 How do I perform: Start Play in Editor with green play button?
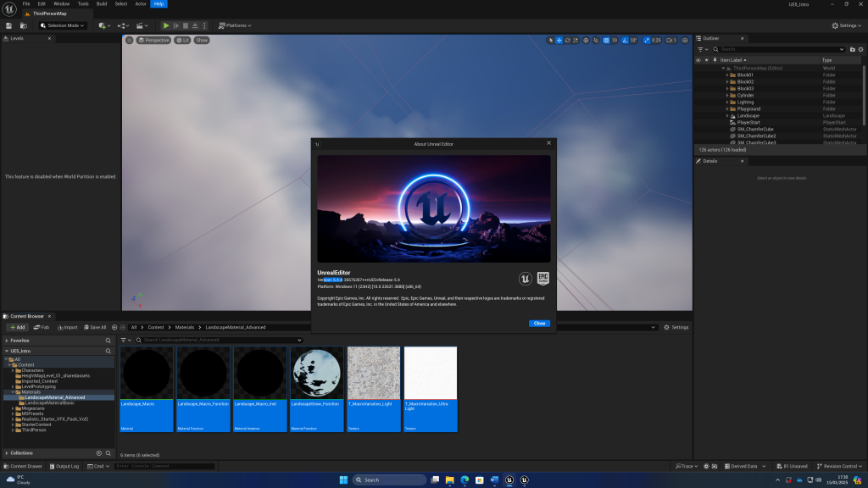pos(166,25)
